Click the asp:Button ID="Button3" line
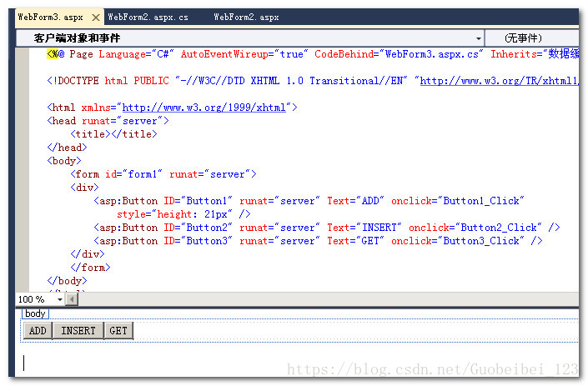Screen dimensions: 588x386 click(318, 241)
